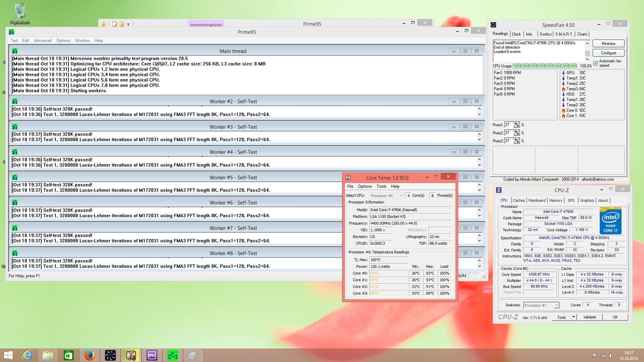644x362 pixels.
Task: Click the Worker #2 scrollbar up arrow
Action: coord(479,109)
